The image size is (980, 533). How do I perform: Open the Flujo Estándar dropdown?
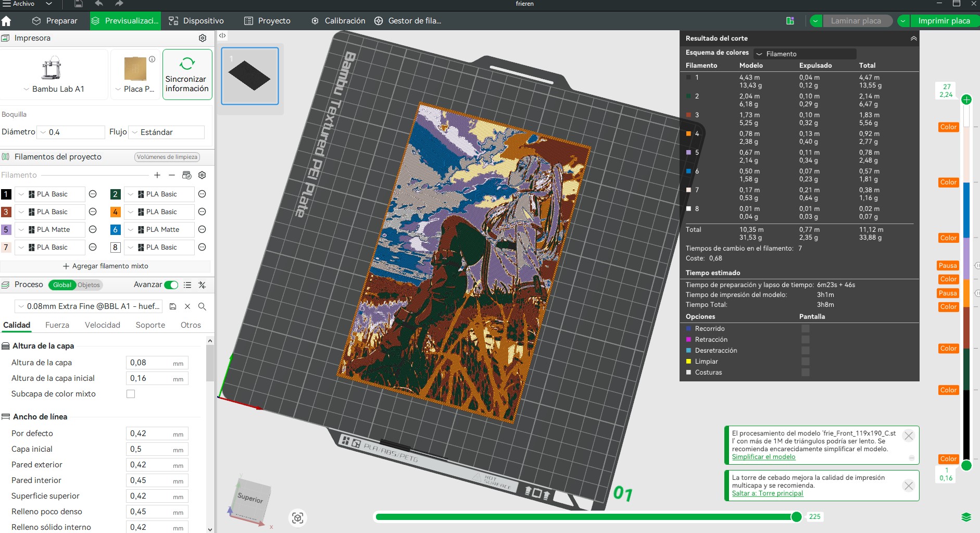[x=167, y=132]
